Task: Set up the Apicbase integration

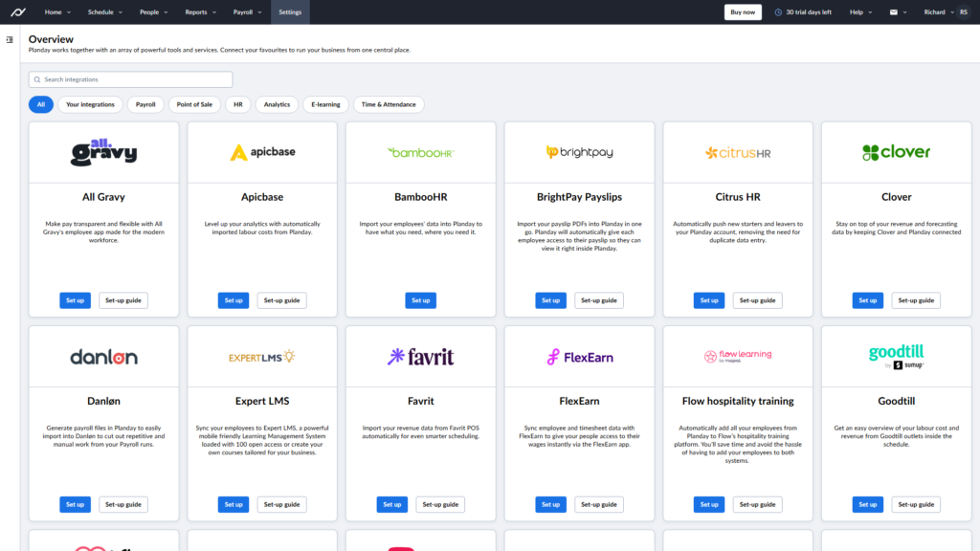Action: click(234, 300)
